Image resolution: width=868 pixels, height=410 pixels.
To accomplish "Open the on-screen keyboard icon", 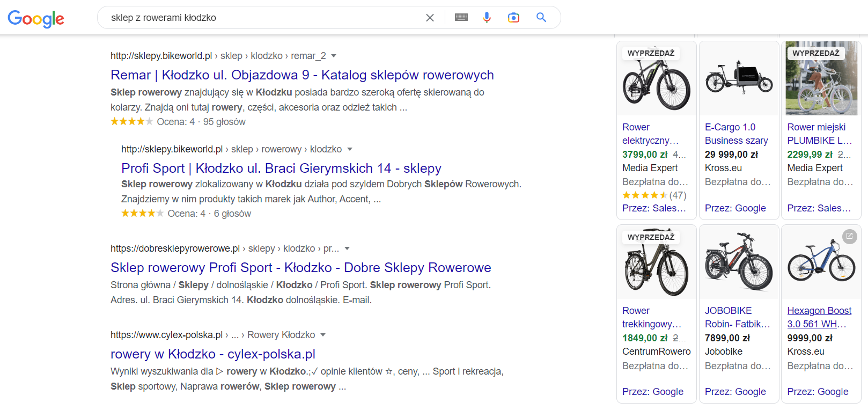I will tap(461, 18).
